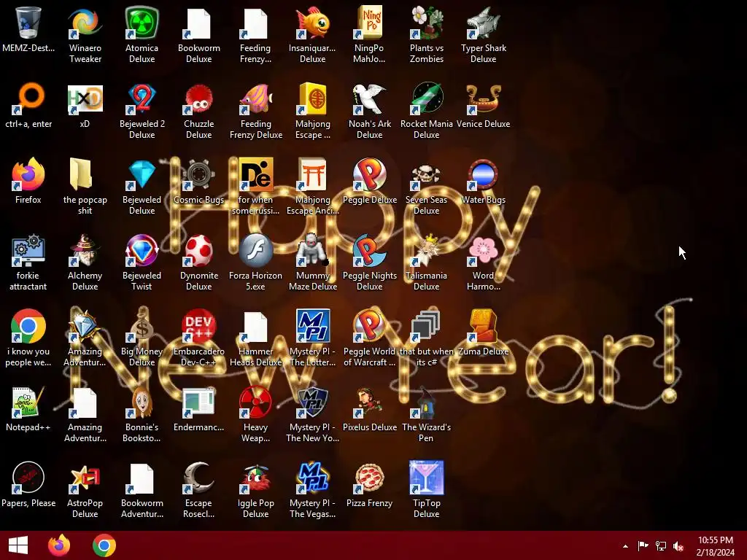Click 'Forza Horizon 5.exe' Flash icon
The image size is (747, 560).
click(x=256, y=250)
